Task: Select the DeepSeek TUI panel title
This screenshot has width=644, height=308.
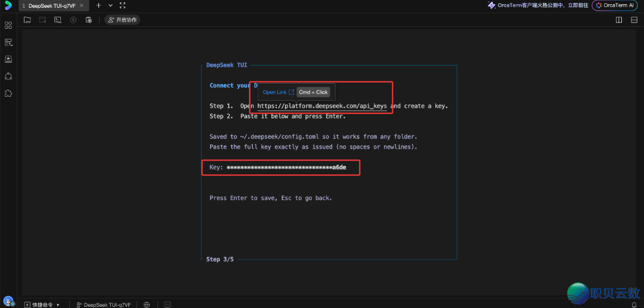Action: click(x=227, y=65)
